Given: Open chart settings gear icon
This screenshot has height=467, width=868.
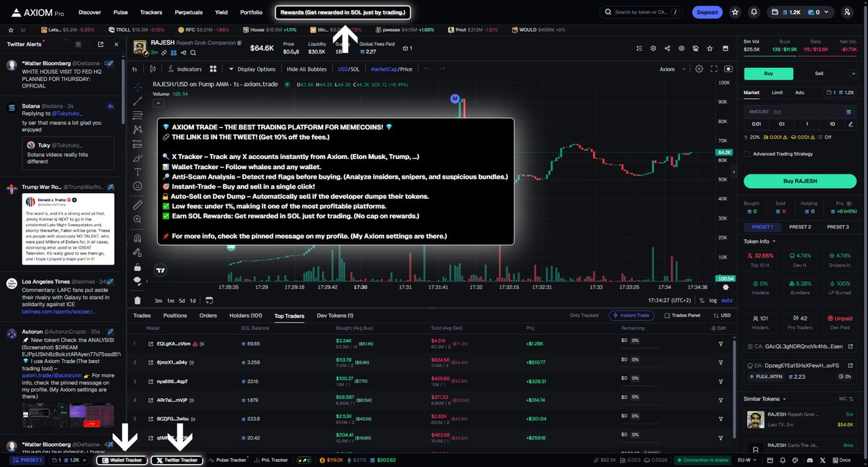Looking at the screenshot, I should pyautogui.click(x=699, y=69).
